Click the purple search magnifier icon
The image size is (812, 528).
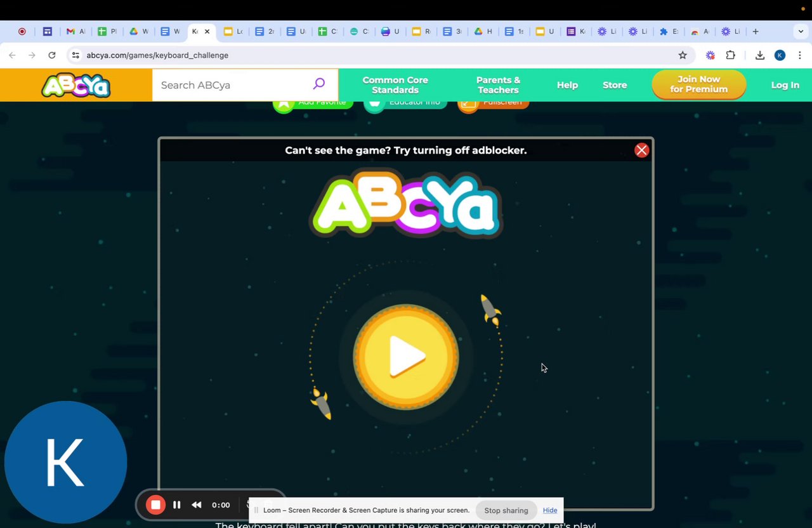(x=319, y=84)
